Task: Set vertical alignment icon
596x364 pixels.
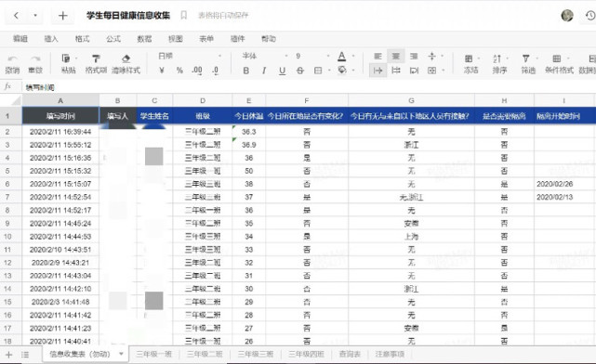Action: click(431, 56)
